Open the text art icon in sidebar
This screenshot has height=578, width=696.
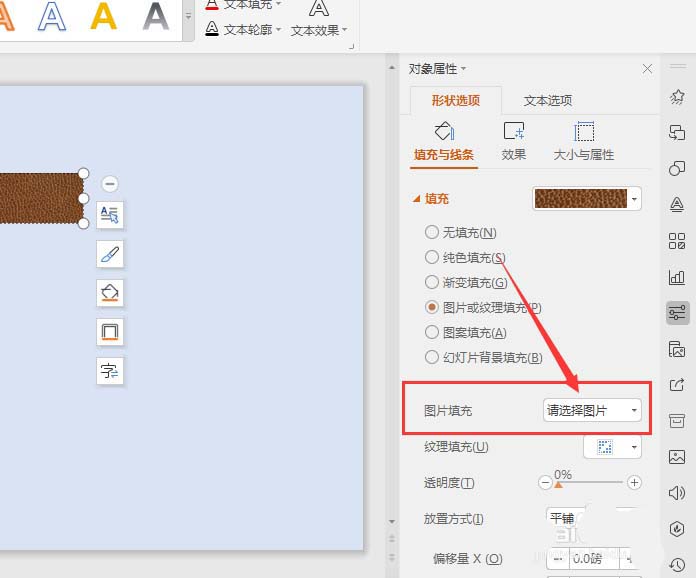coord(677,204)
